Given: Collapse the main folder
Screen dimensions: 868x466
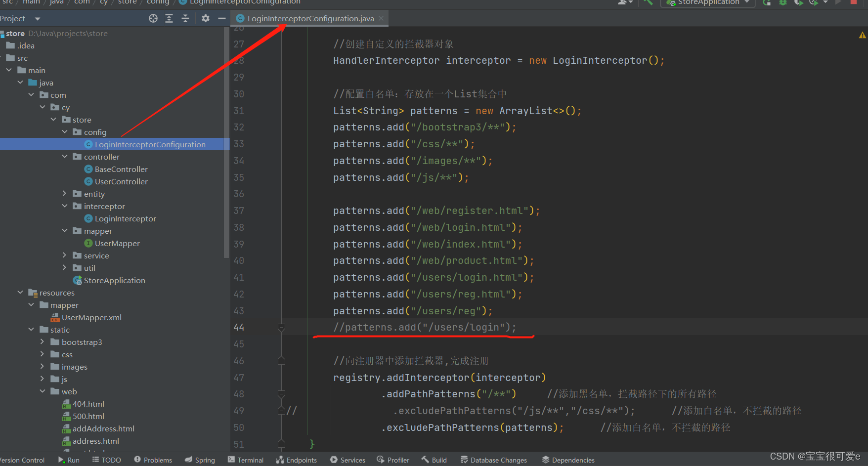Looking at the screenshot, I should [9, 70].
